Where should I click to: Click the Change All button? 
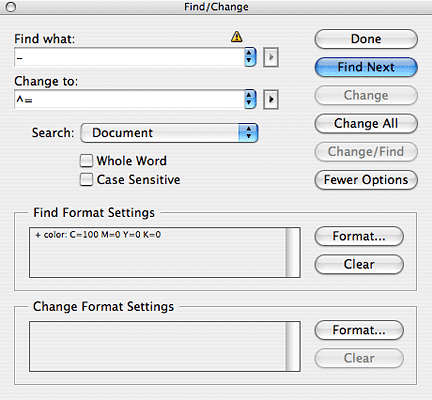(x=366, y=123)
